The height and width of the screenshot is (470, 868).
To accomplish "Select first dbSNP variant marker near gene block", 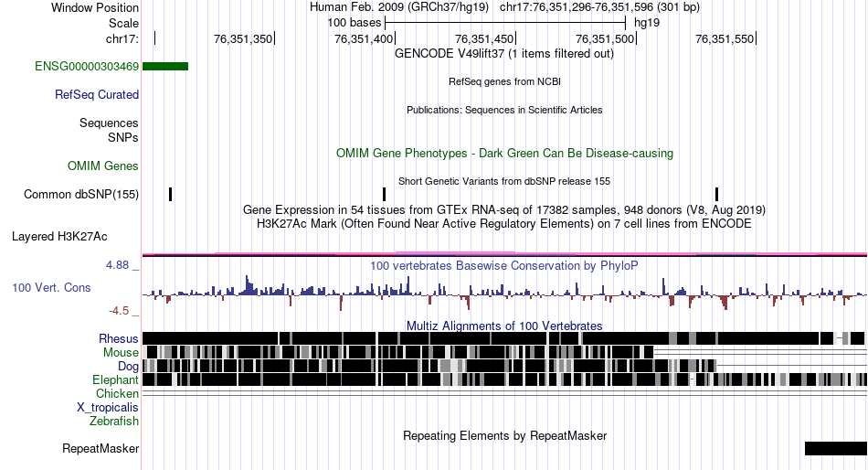I will coord(171,195).
